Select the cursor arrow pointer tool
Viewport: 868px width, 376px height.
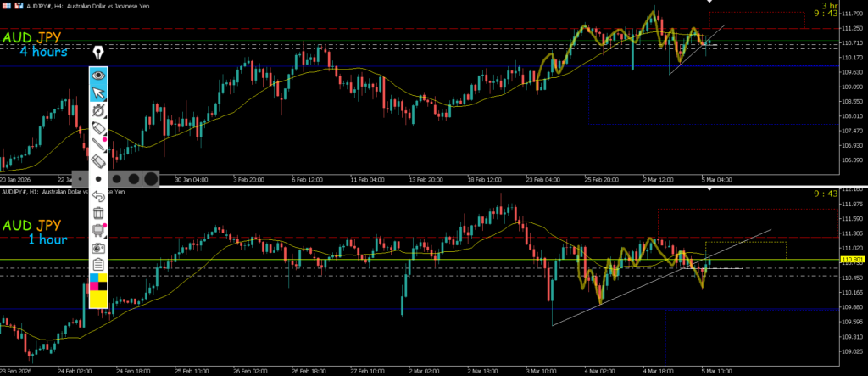coord(99,93)
